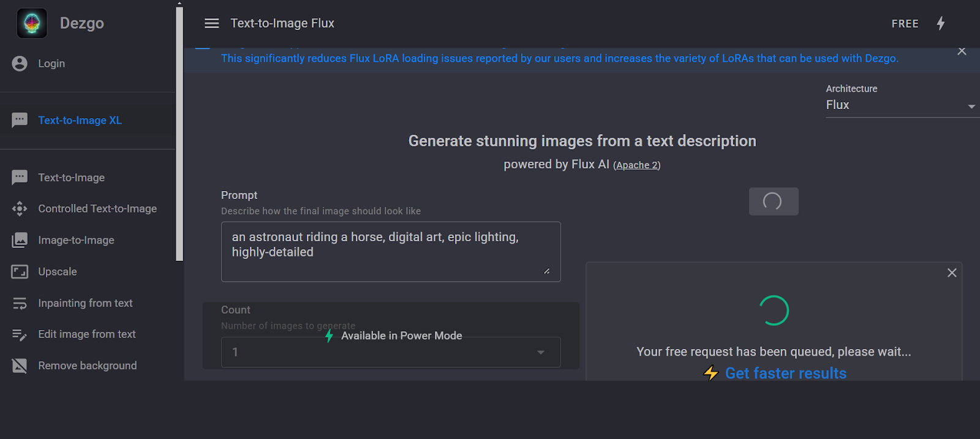This screenshot has height=439, width=980.
Task: Dismiss the blue Flux LoRA announcement banner
Action: click(x=962, y=51)
